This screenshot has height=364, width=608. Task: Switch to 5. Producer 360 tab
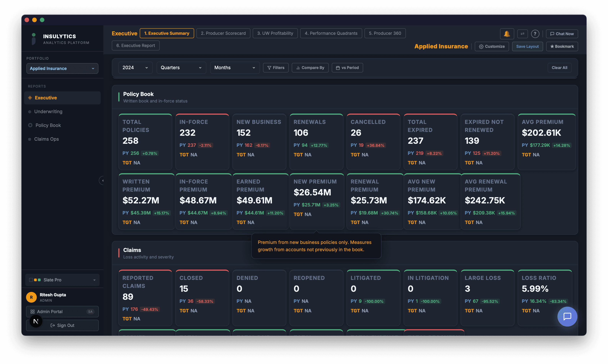[x=385, y=33]
